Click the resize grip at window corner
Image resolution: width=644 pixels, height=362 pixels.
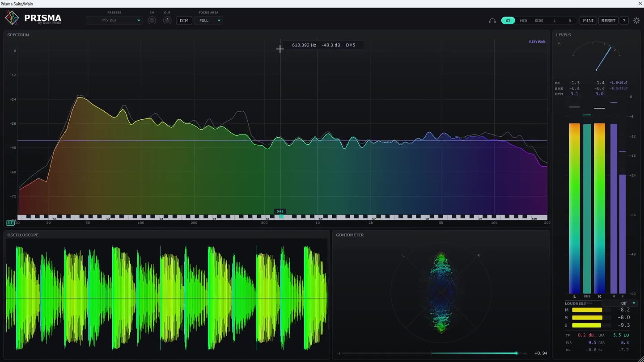pyautogui.click(x=641, y=359)
